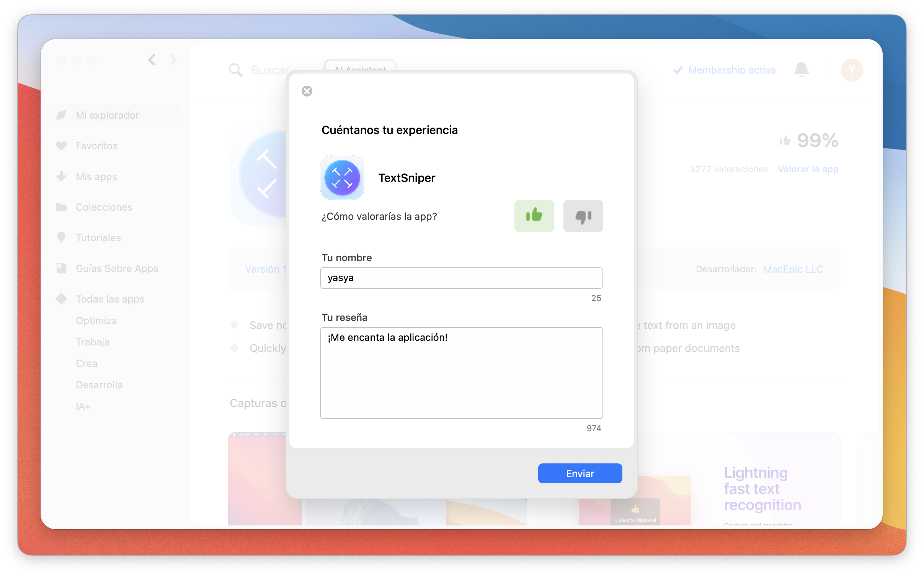Submit the review with Enviar
Image resolution: width=924 pixels, height=576 pixels.
(x=580, y=473)
